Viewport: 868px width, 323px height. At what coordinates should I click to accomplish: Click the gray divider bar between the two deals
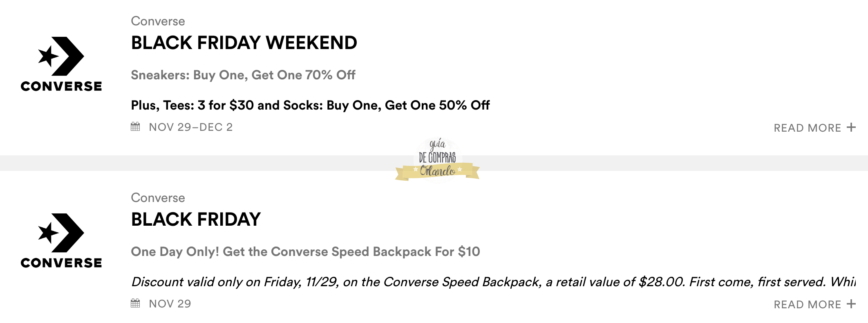coord(204,163)
